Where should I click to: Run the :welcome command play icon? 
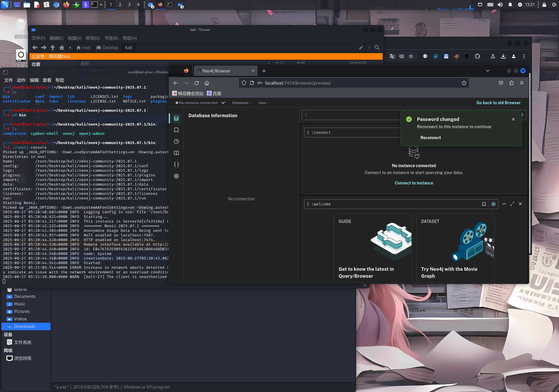click(x=493, y=204)
